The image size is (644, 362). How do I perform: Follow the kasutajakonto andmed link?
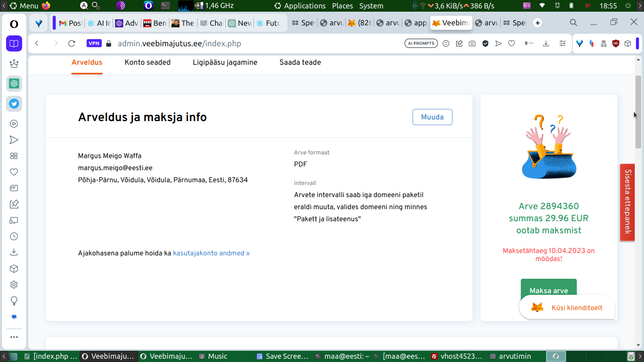click(211, 253)
